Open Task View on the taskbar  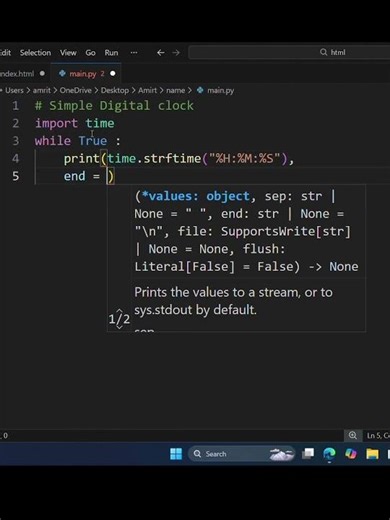[x=308, y=453]
